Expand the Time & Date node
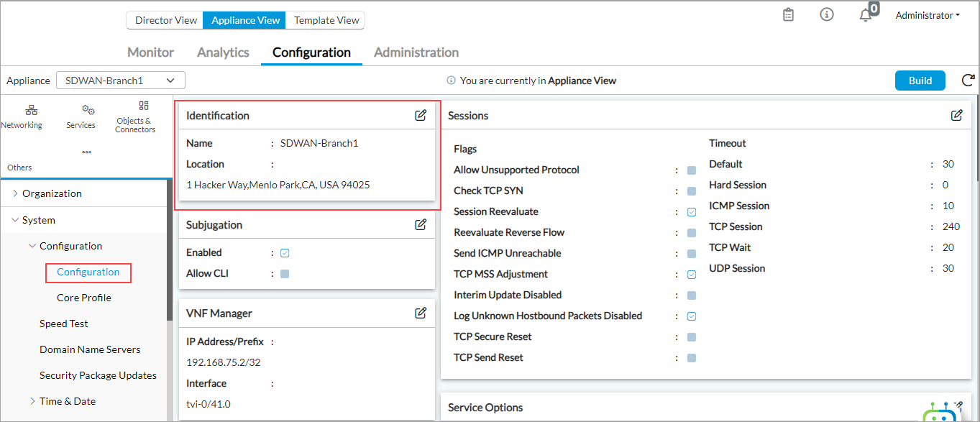 (32, 401)
